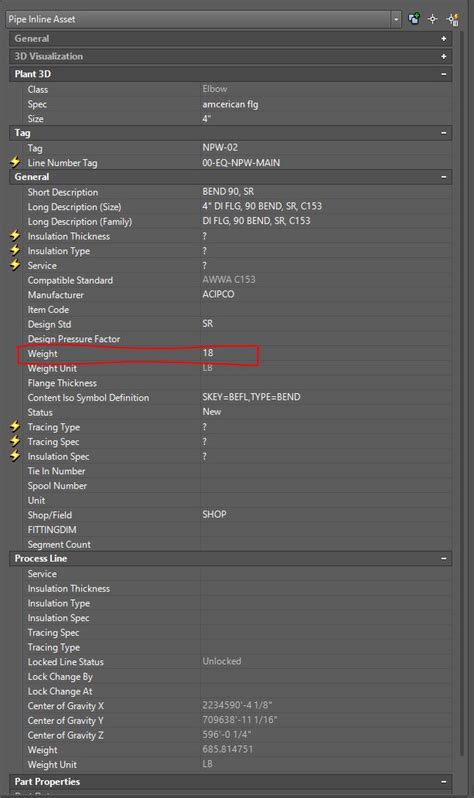
Task: Expand the top General section
Action: coord(443,39)
